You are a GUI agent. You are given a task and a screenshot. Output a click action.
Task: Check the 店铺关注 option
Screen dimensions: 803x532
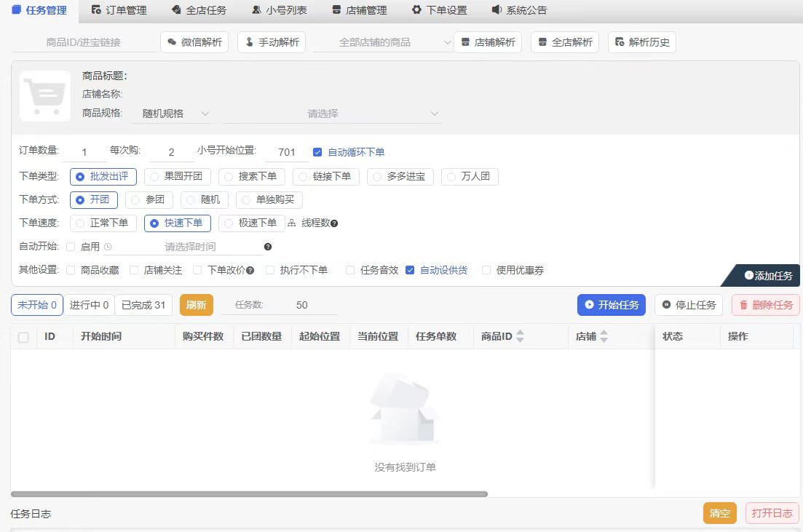134,270
